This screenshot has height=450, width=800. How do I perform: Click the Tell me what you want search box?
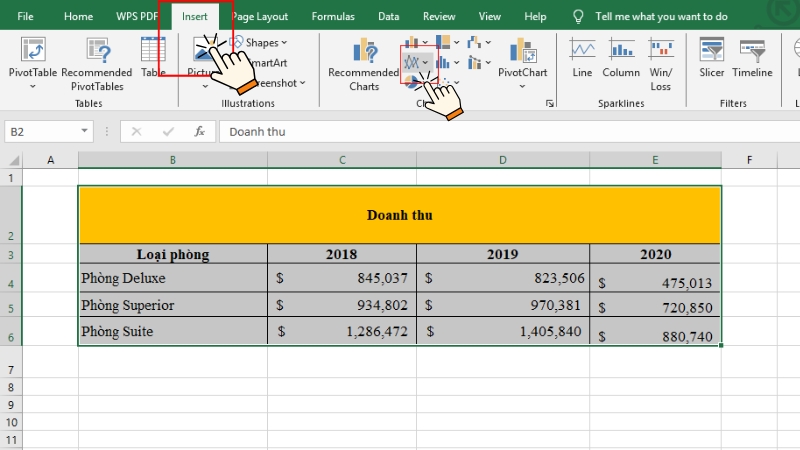(x=661, y=16)
